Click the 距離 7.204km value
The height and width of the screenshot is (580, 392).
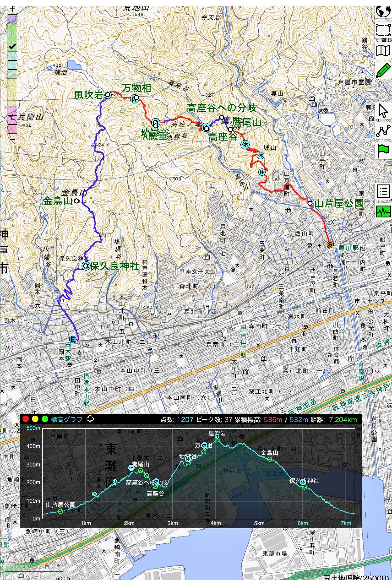[343, 420]
